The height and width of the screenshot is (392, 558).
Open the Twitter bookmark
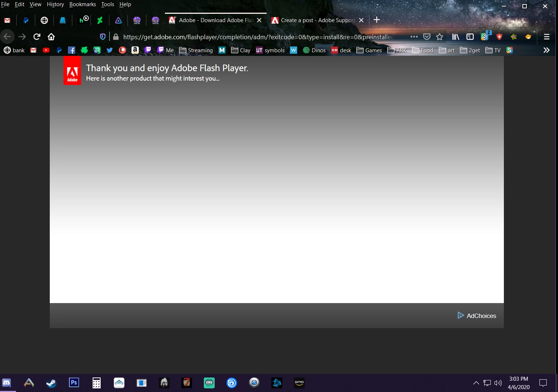coord(109,50)
